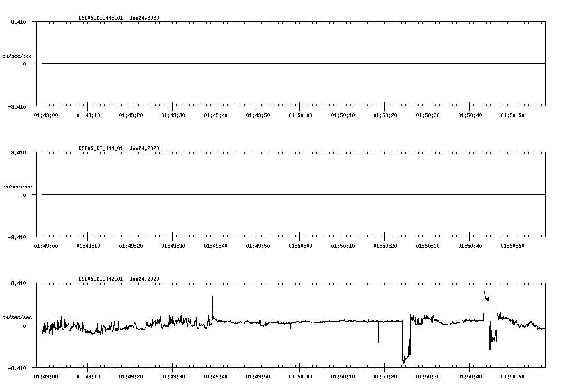Click the QSD05_CI_HNZ_01 plot title
This screenshot has height=392, width=576.
point(119,279)
